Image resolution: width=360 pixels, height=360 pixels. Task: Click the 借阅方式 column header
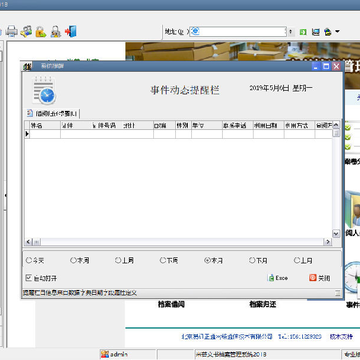[299, 125]
